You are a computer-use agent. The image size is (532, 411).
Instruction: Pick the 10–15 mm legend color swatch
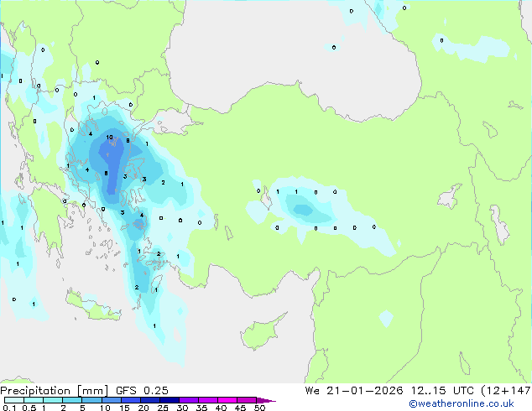coord(111,400)
